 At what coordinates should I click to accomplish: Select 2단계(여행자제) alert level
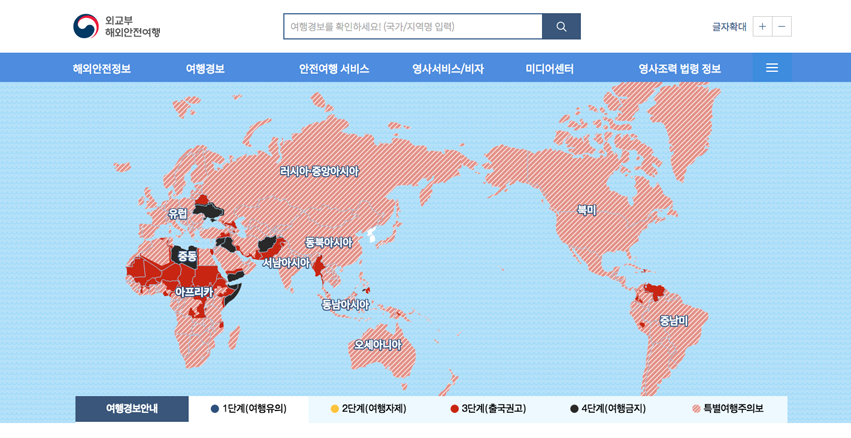[x=368, y=409]
